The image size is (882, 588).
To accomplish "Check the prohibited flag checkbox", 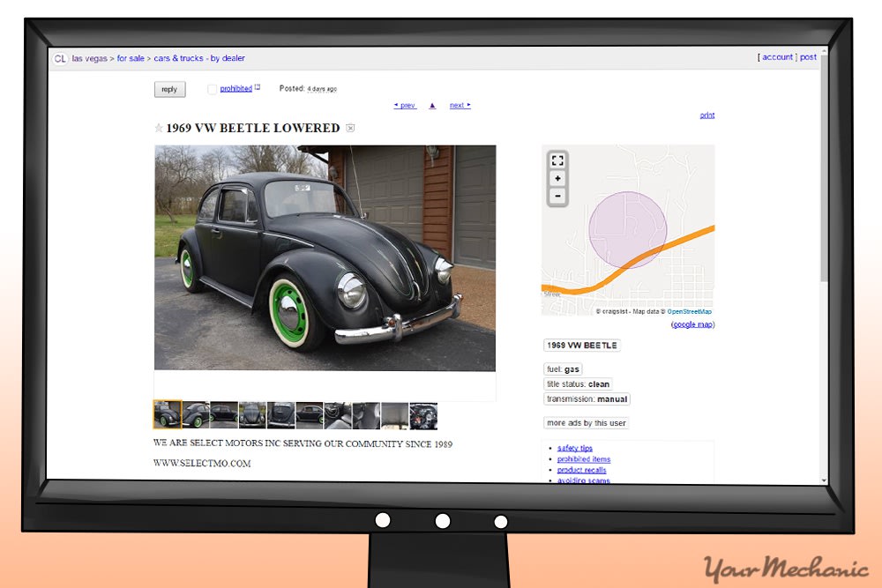I will [212, 89].
